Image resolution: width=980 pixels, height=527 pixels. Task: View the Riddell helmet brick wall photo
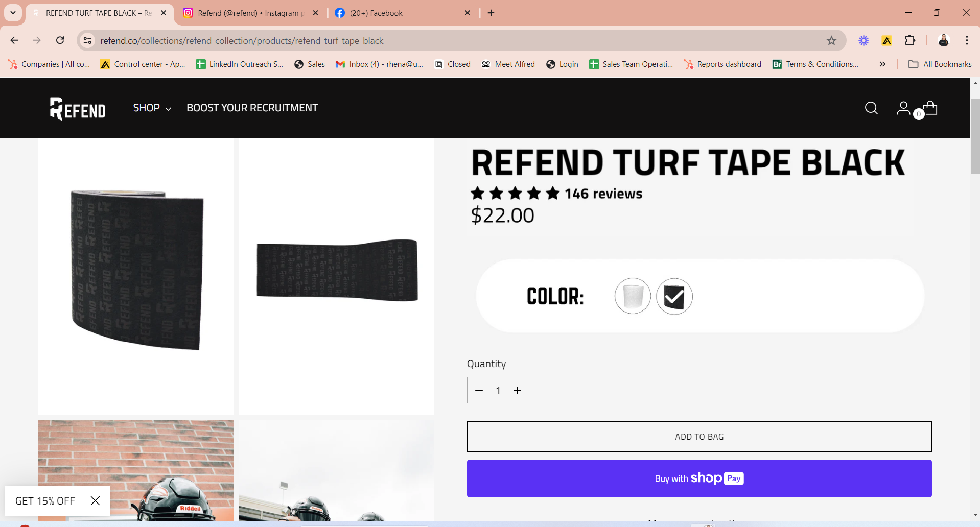[x=136, y=470]
